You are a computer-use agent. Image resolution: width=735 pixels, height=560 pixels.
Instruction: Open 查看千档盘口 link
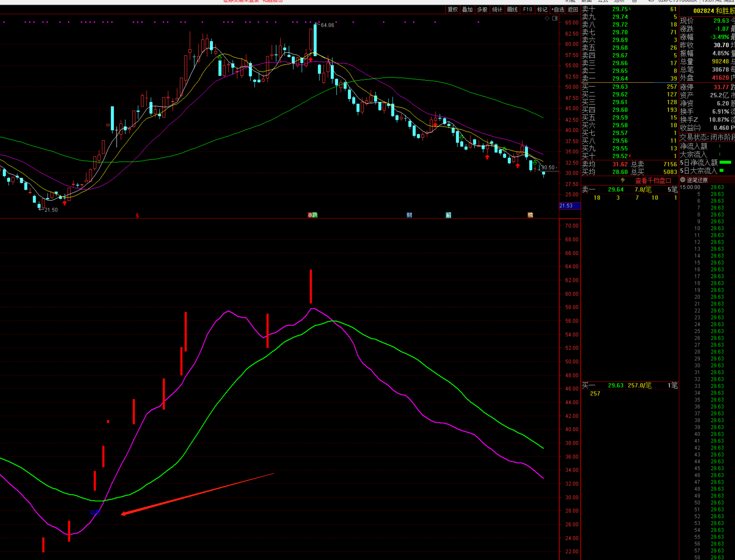click(x=653, y=181)
